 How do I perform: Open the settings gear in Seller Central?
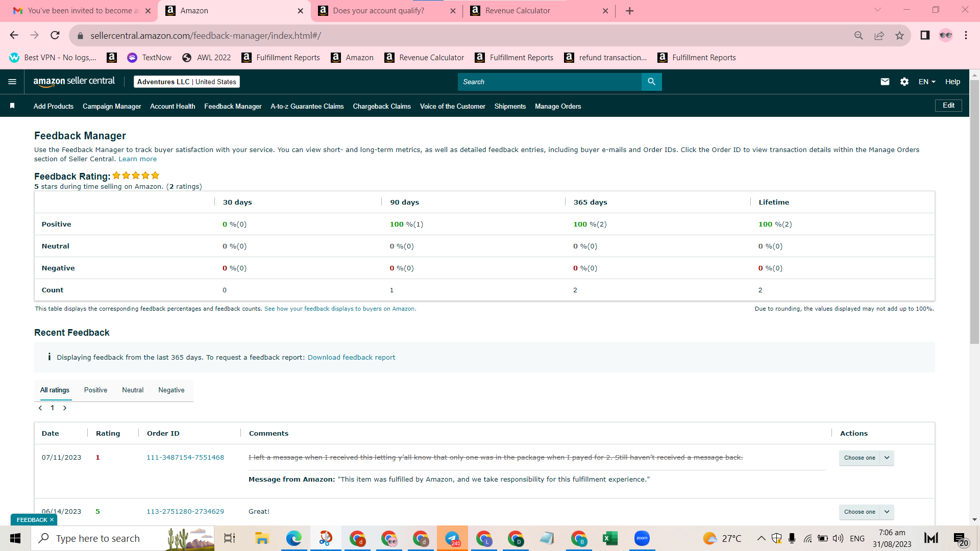[x=904, y=82]
